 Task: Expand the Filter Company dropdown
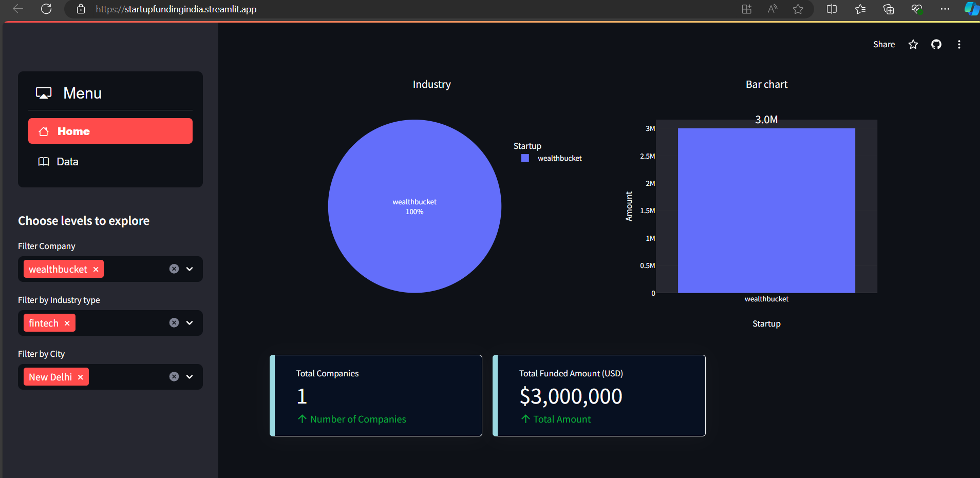[190, 269]
